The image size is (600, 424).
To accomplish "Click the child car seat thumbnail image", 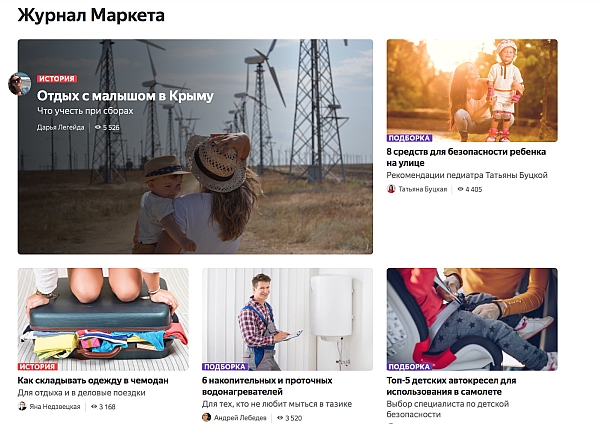I will pos(472,319).
